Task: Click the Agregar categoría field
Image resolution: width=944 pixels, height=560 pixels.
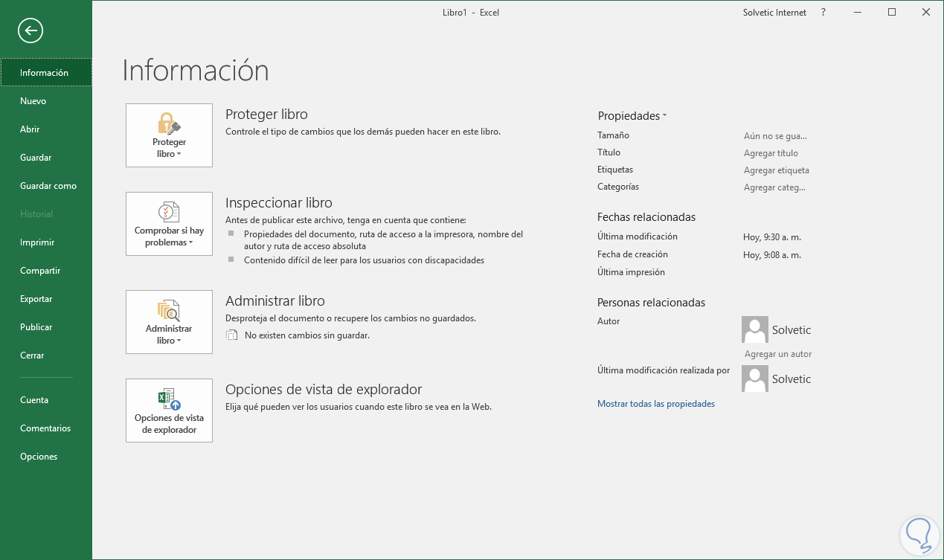Action: pyautogui.click(x=774, y=187)
